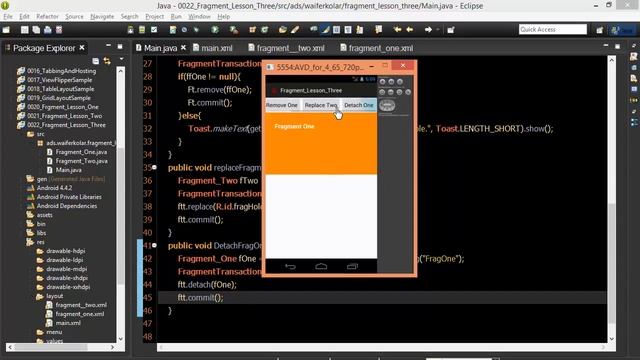Switch to the fragment__two.xml editor tab
The width and height of the screenshot is (640, 360).
(x=287, y=48)
